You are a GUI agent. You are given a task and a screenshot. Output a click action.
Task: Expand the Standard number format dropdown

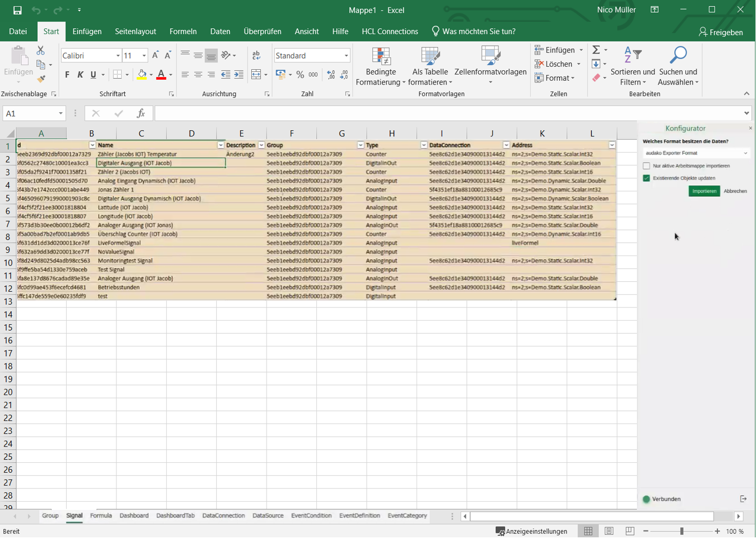coord(346,56)
